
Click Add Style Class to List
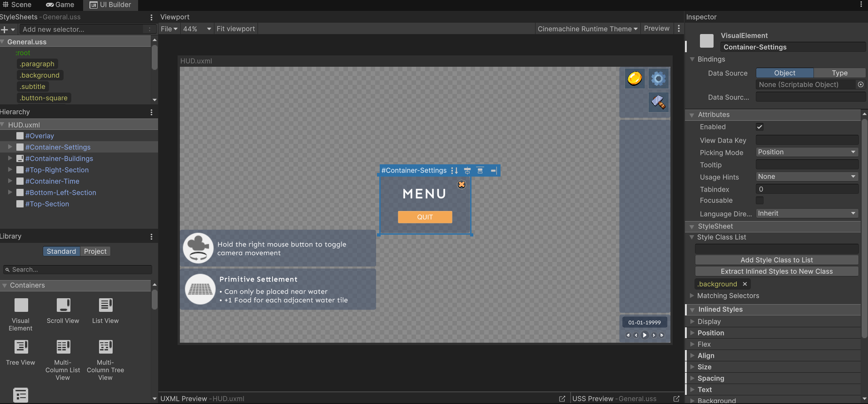click(777, 260)
